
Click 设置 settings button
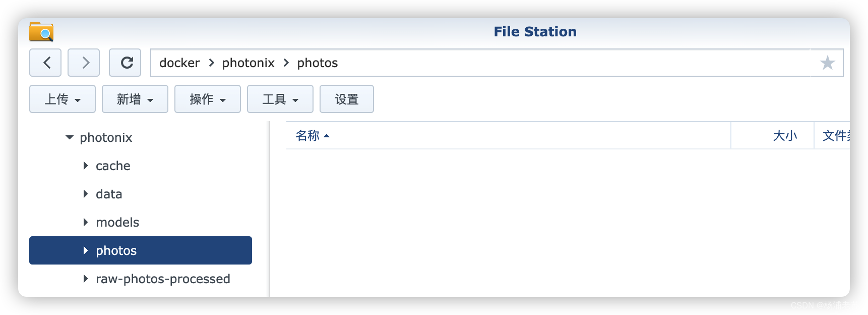346,99
